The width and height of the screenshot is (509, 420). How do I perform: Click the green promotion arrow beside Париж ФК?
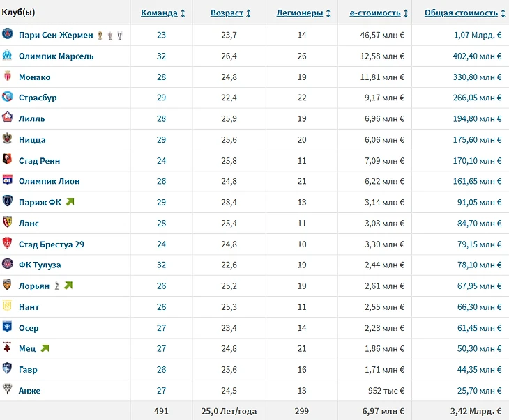(x=70, y=202)
